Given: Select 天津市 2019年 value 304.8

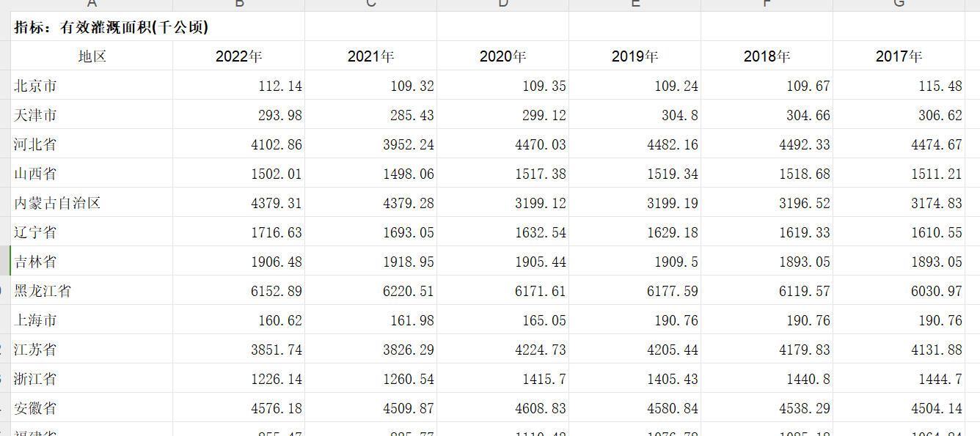Looking at the screenshot, I should tap(679, 116).
